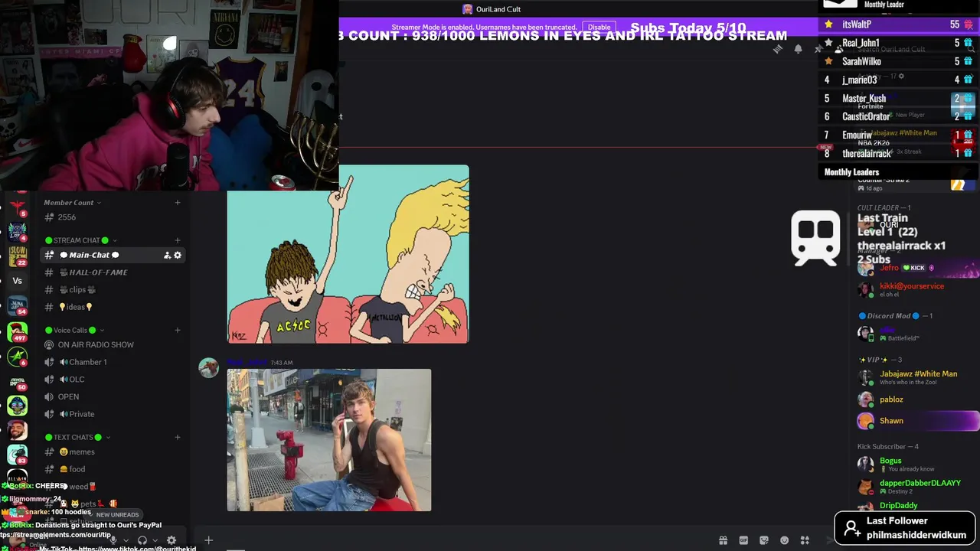Add channel to STREAM CHAT category

(x=178, y=240)
